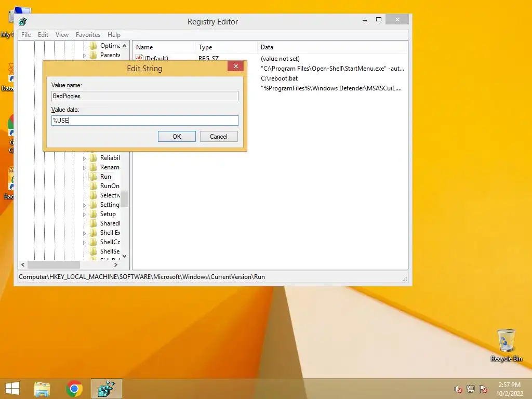Open File Explorer from the taskbar

coord(42,389)
